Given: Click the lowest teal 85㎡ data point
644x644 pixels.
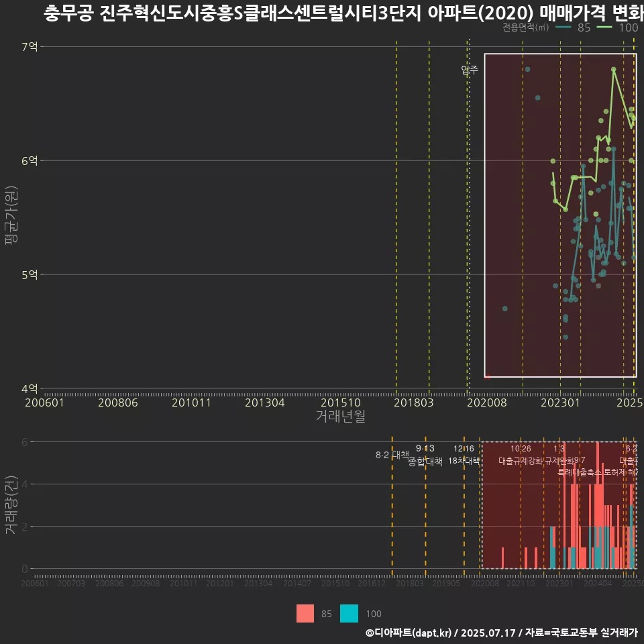Looking at the screenshot, I should coord(566,337).
